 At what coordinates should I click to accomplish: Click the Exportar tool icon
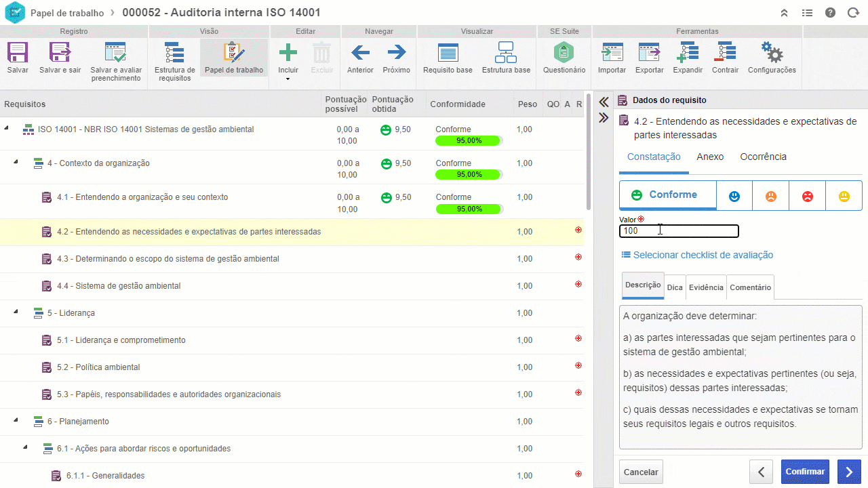point(649,52)
